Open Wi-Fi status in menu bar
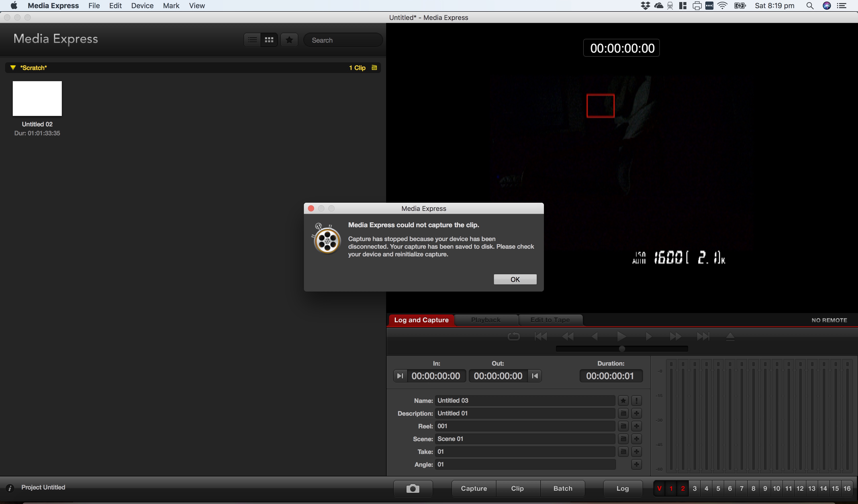The image size is (858, 504). click(x=722, y=6)
